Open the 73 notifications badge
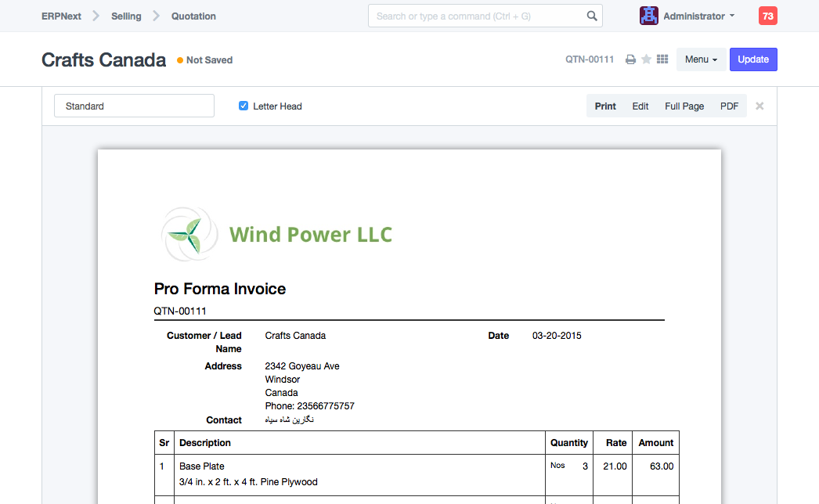 tap(767, 16)
